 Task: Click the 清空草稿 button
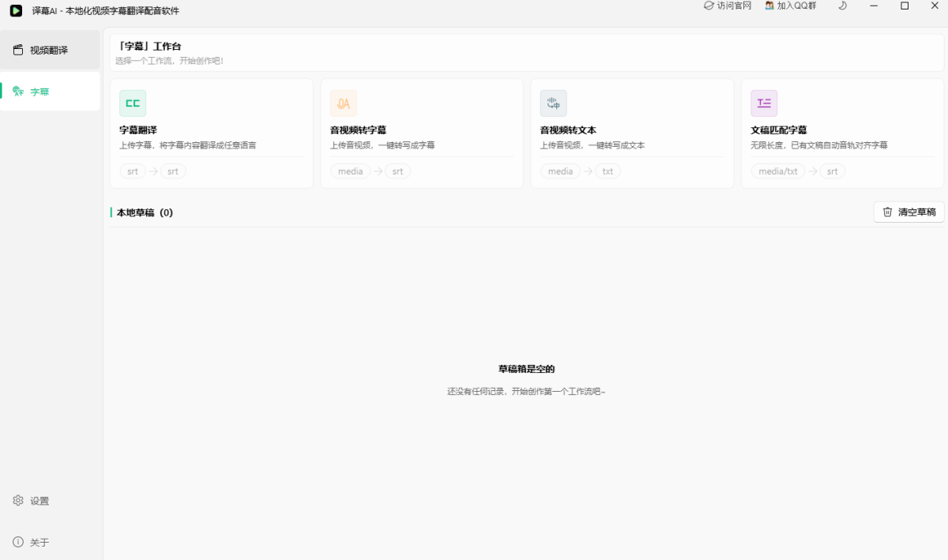[x=909, y=212]
